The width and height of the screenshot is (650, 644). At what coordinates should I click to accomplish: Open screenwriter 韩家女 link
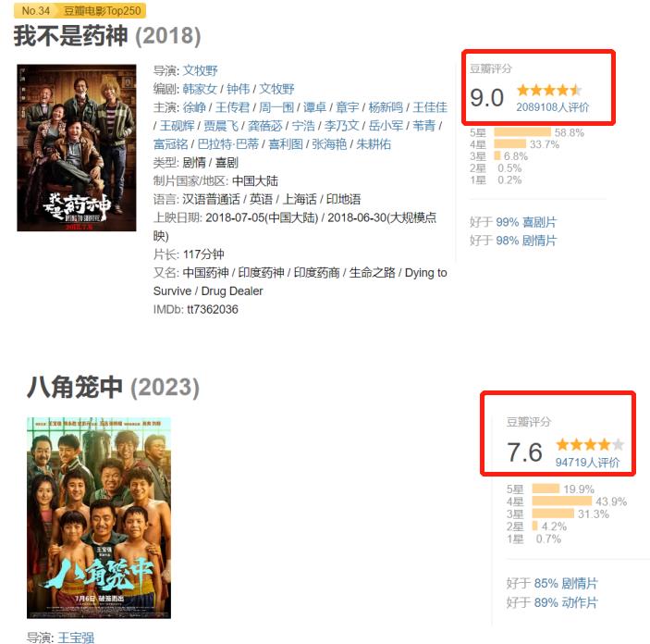coord(200,89)
